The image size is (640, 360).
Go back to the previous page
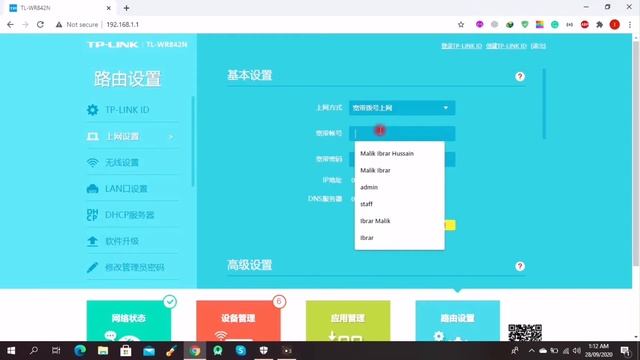point(10,24)
